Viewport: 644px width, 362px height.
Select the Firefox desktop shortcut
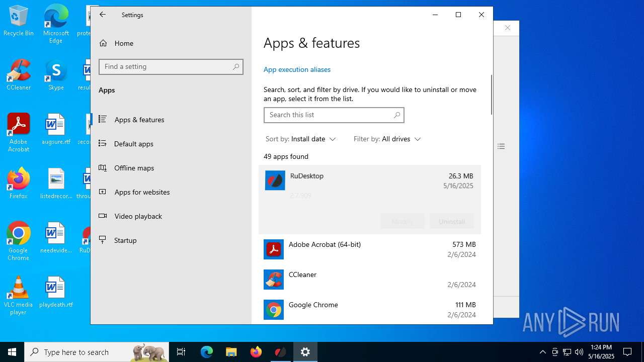click(x=19, y=184)
